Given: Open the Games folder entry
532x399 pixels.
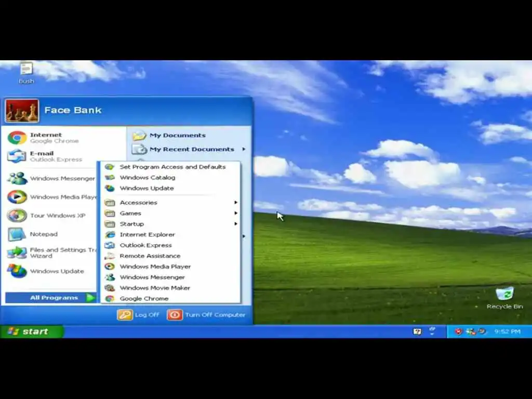Looking at the screenshot, I should point(171,213).
